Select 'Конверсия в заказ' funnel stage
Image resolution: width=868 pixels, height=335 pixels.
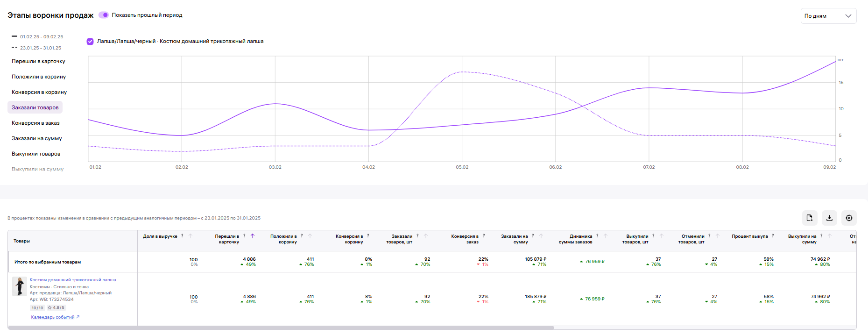(x=35, y=123)
